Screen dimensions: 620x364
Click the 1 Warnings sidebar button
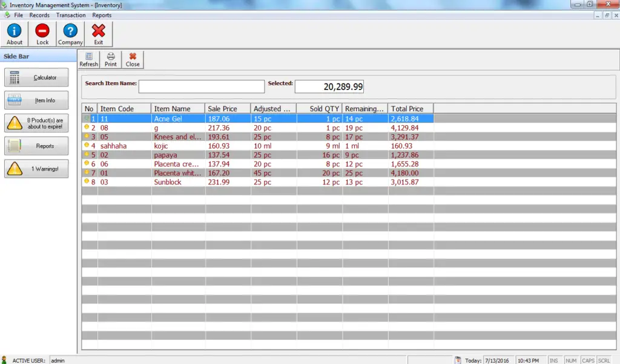tap(36, 169)
